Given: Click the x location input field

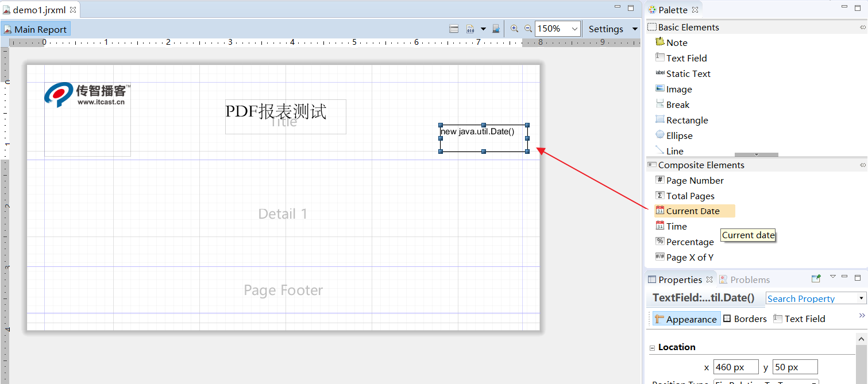Looking at the screenshot, I should 736,367.
